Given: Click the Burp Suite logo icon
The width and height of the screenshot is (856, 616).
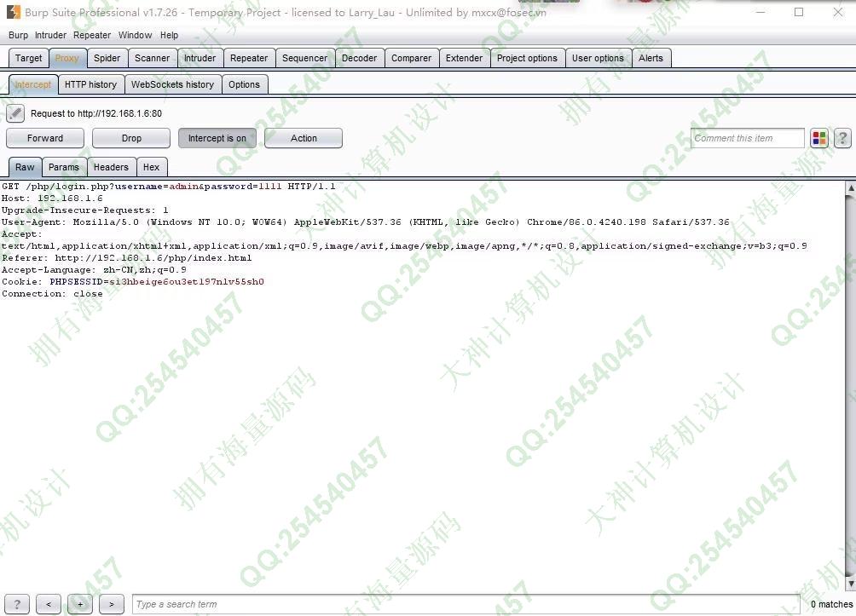Looking at the screenshot, I should (x=13, y=12).
